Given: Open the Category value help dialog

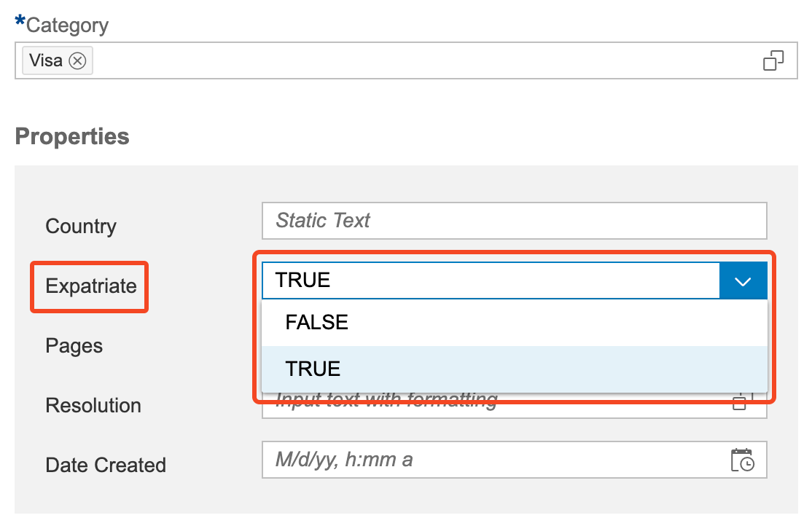Looking at the screenshot, I should coord(773,60).
